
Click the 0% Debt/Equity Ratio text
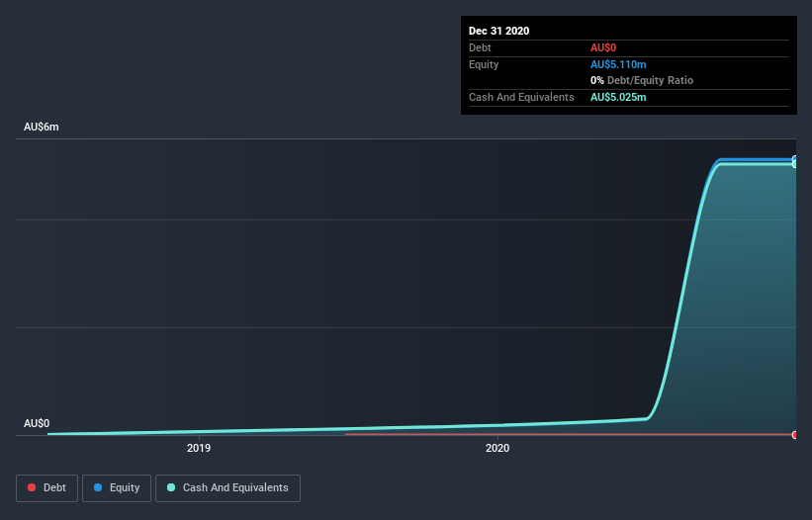pos(642,80)
